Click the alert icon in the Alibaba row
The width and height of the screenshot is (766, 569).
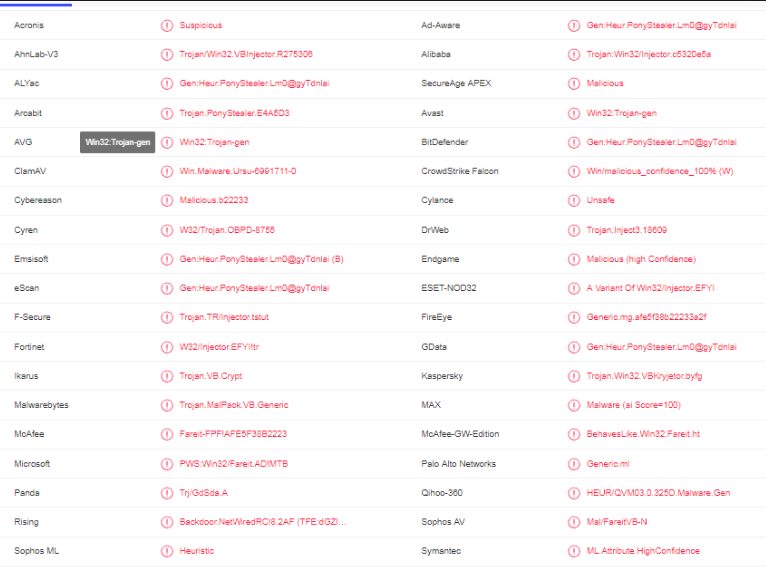pyautogui.click(x=574, y=54)
